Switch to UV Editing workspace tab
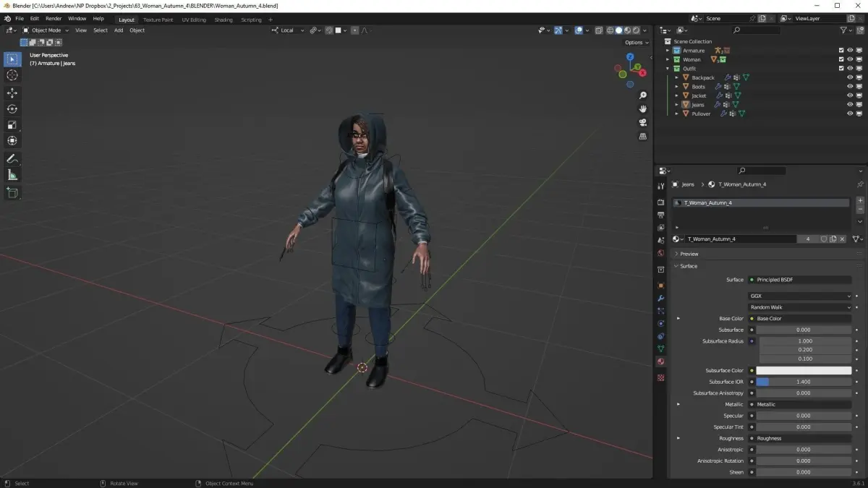This screenshot has width=868, height=488. 194,20
